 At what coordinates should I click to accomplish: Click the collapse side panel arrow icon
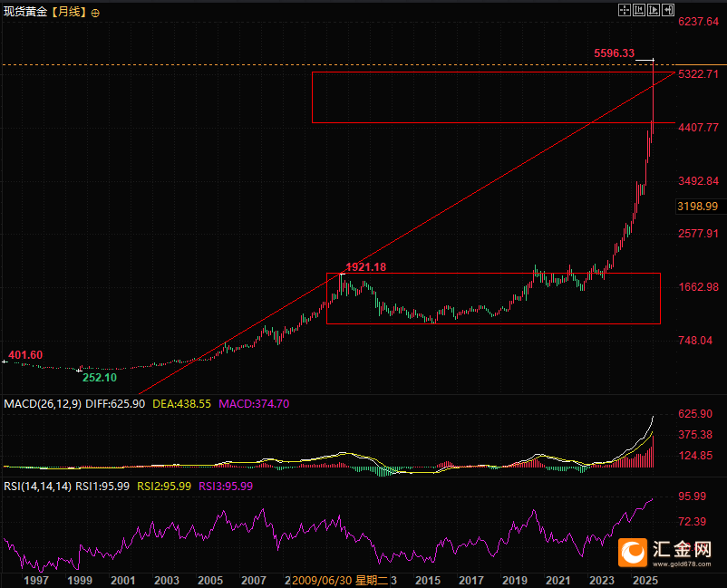pyautogui.click(x=668, y=10)
